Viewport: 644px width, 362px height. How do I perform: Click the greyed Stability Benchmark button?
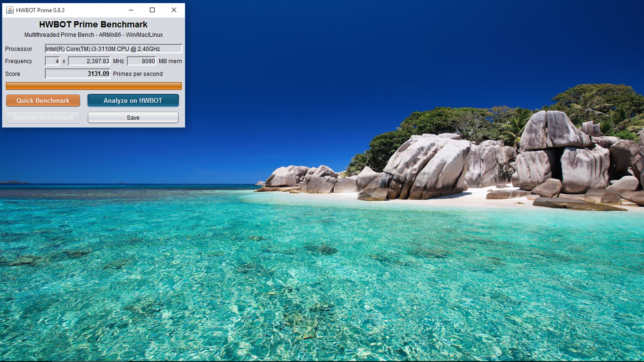click(x=43, y=117)
